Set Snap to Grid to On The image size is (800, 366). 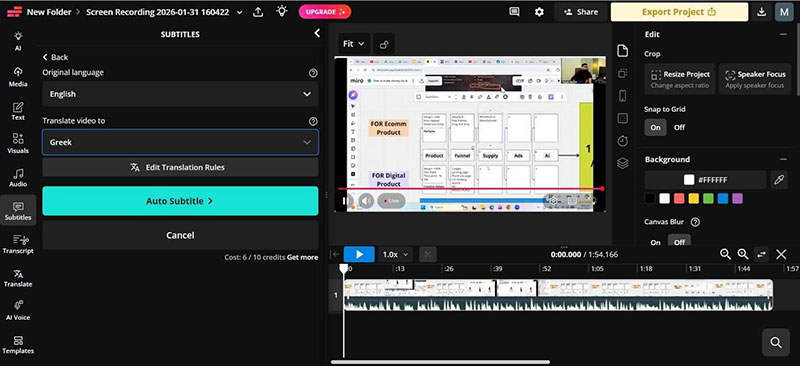tap(656, 128)
